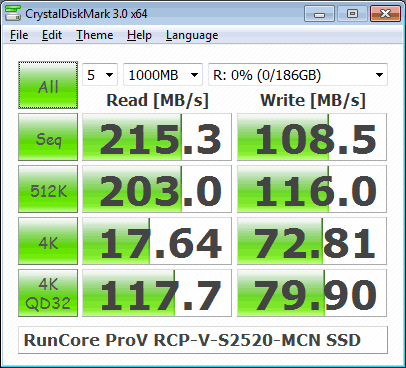Start the 4K QD32 benchmark test
Screen dimensions: 406x368
tap(48, 293)
